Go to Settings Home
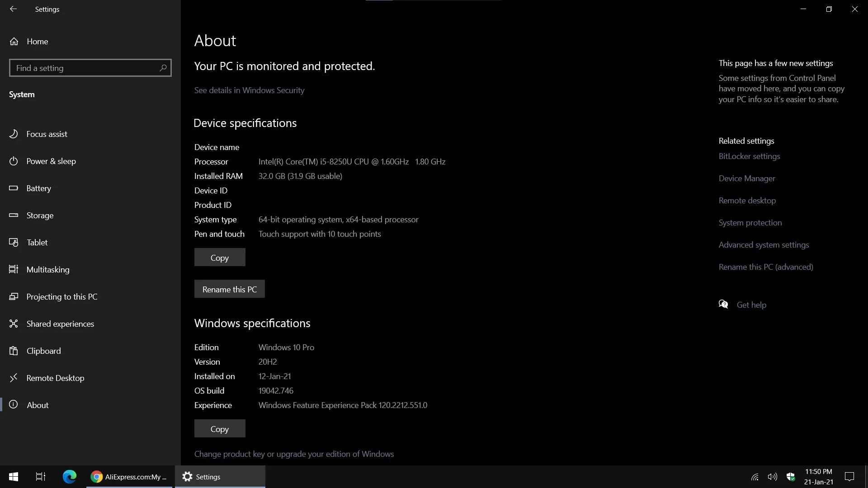This screenshot has height=488, width=868. click(x=37, y=41)
